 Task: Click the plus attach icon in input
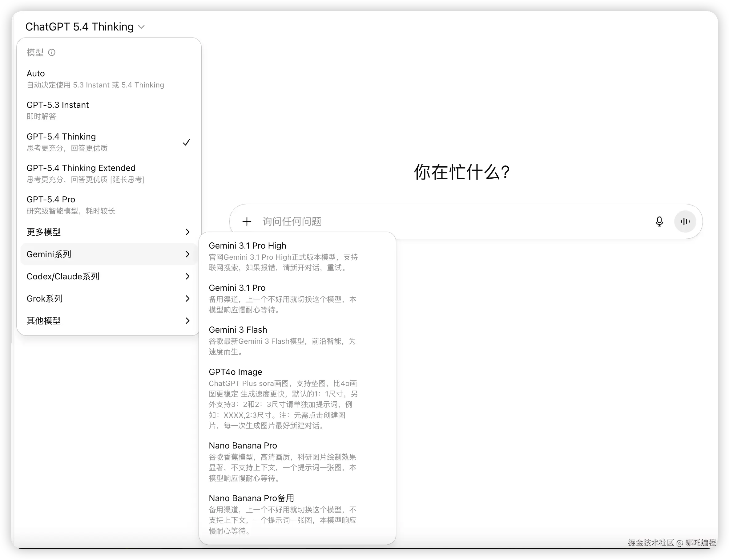(x=247, y=221)
